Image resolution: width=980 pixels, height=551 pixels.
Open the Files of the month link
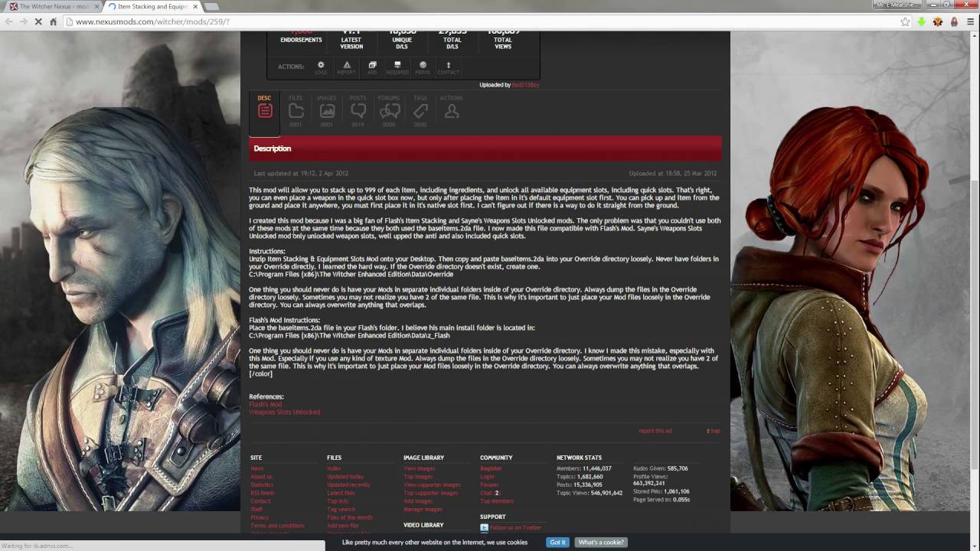pos(350,517)
